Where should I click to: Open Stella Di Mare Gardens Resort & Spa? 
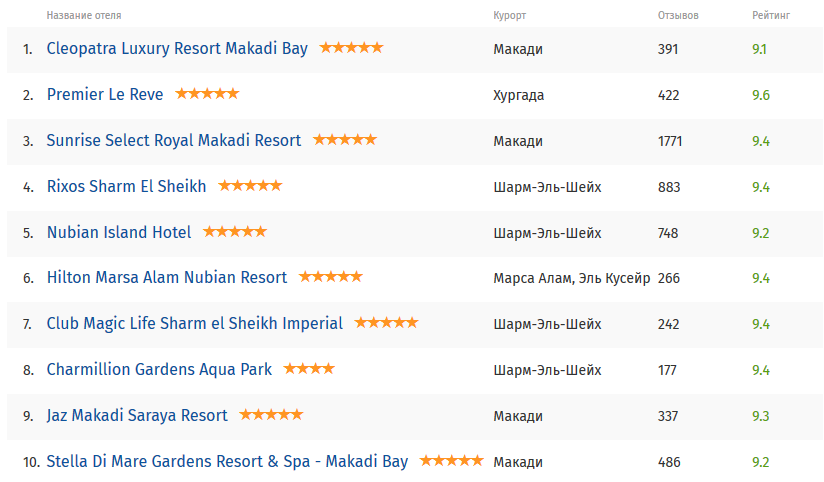[x=227, y=462]
